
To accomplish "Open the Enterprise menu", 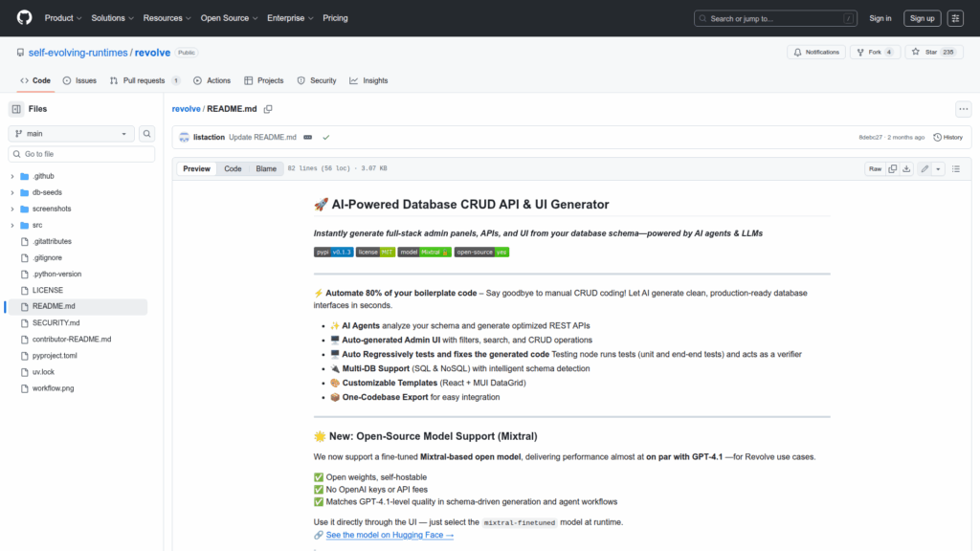I will click(290, 18).
